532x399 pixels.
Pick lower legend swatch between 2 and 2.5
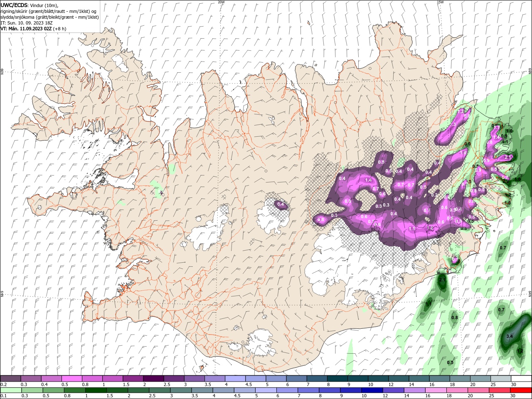pyautogui.click(x=139, y=390)
